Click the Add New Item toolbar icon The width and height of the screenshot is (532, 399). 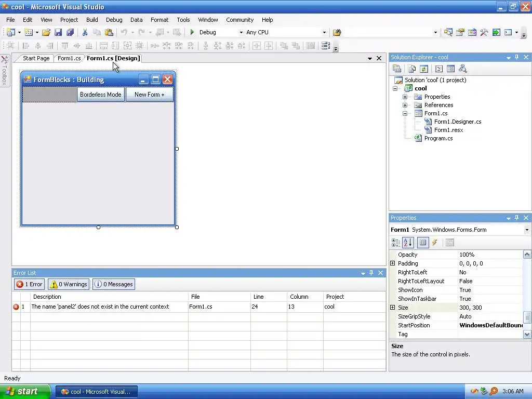(29, 32)
